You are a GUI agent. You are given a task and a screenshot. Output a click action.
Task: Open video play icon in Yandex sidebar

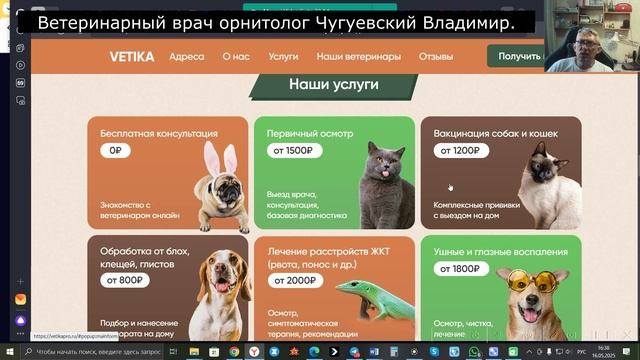[x=20, y=65]
